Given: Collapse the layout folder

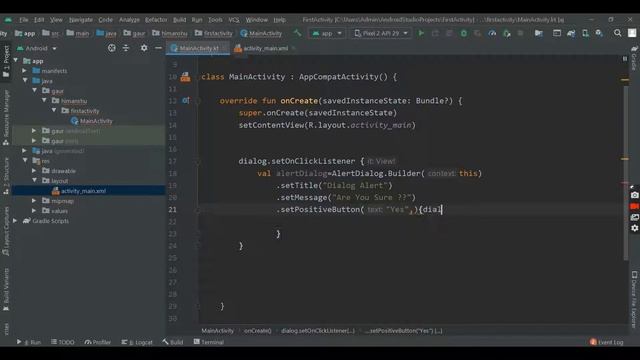Looking at the screenshot, I should tap(34, 180).
